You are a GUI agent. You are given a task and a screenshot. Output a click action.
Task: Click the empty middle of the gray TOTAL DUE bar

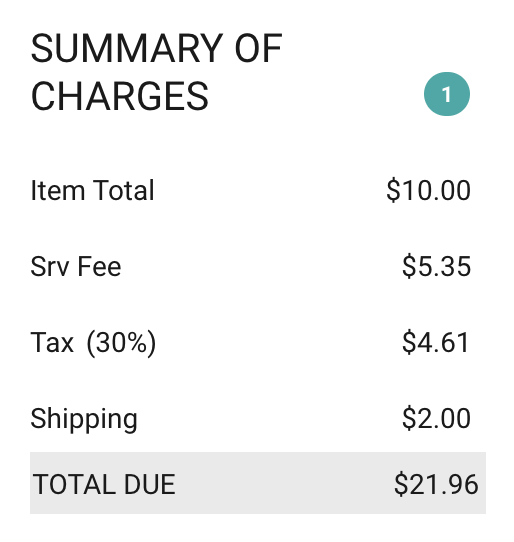283,483
